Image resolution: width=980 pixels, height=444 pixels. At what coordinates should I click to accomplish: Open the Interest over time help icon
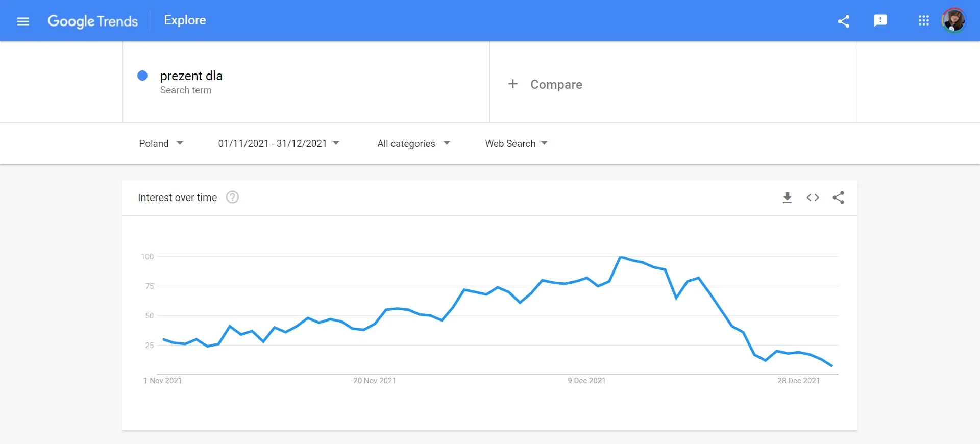(x=232, y=198)
